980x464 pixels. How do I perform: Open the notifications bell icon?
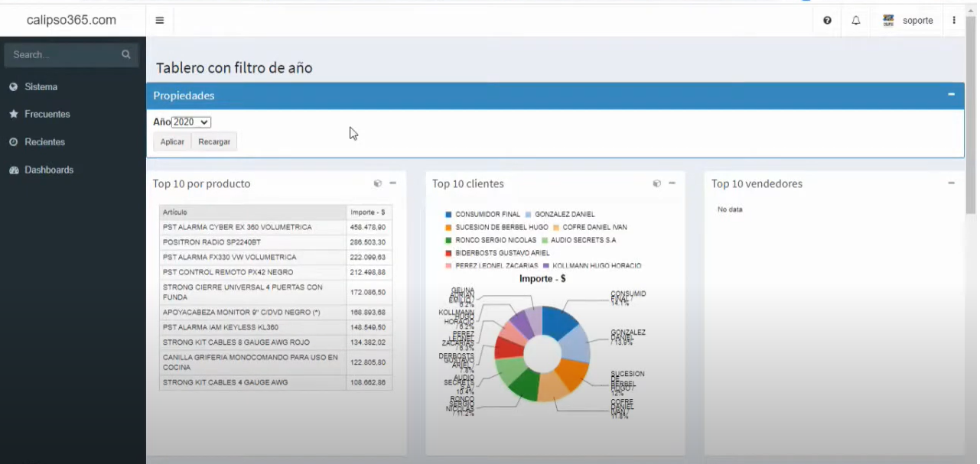pos(856,21)
